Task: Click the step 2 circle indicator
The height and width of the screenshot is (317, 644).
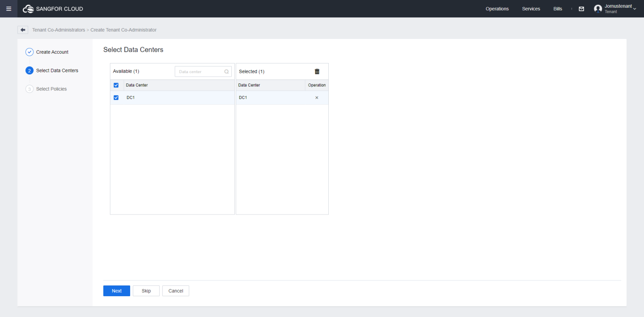Action: pos(29,70)
